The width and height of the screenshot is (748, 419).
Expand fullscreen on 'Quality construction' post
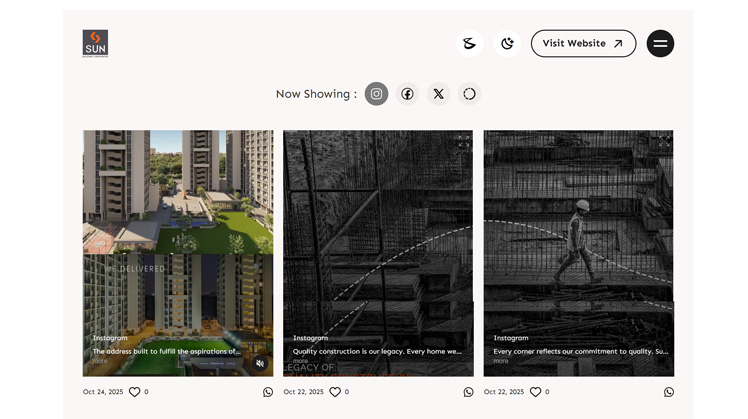tap(463, 141)
